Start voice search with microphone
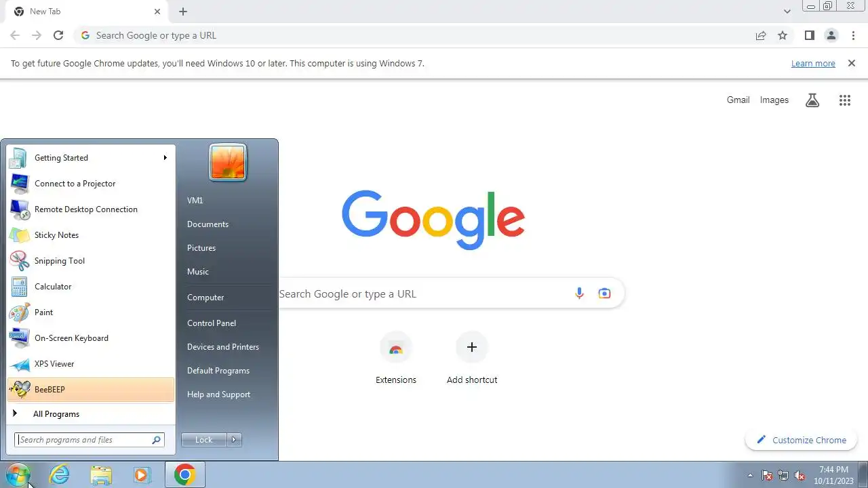Screen dimensions: 868x488 tap(579, 293)
